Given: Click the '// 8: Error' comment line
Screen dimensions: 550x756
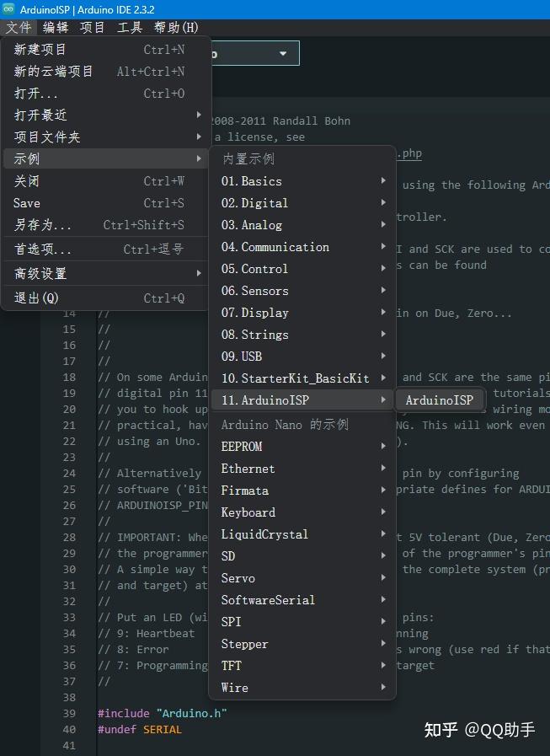Looking at the screenshot, I should (134, 650).
